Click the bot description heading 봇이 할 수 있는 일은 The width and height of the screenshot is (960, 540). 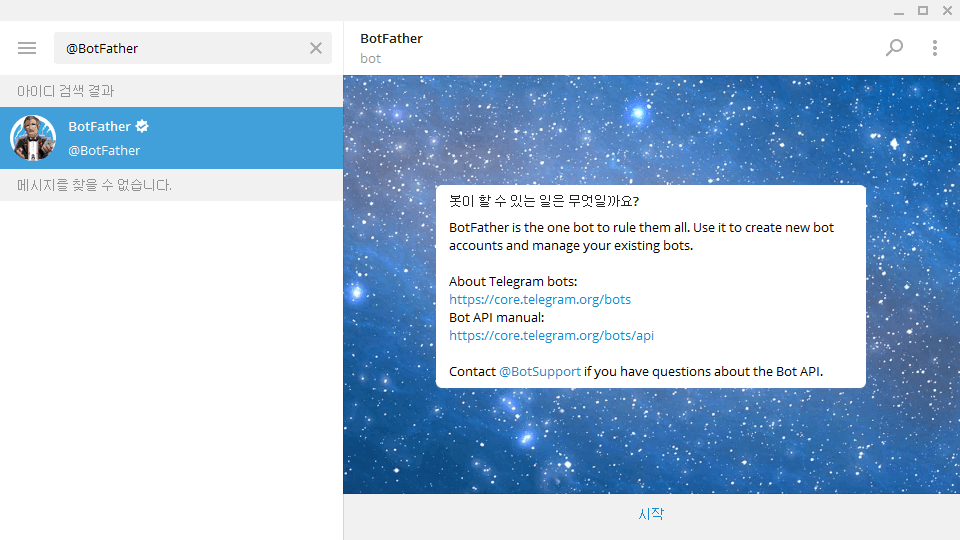544,201
